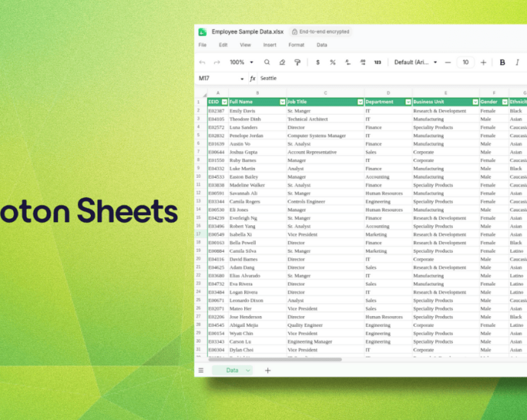This screenshot has height=420, width=527.
Task: Click the cell 'Account Representative'
Action: click(x=325, y=152)
